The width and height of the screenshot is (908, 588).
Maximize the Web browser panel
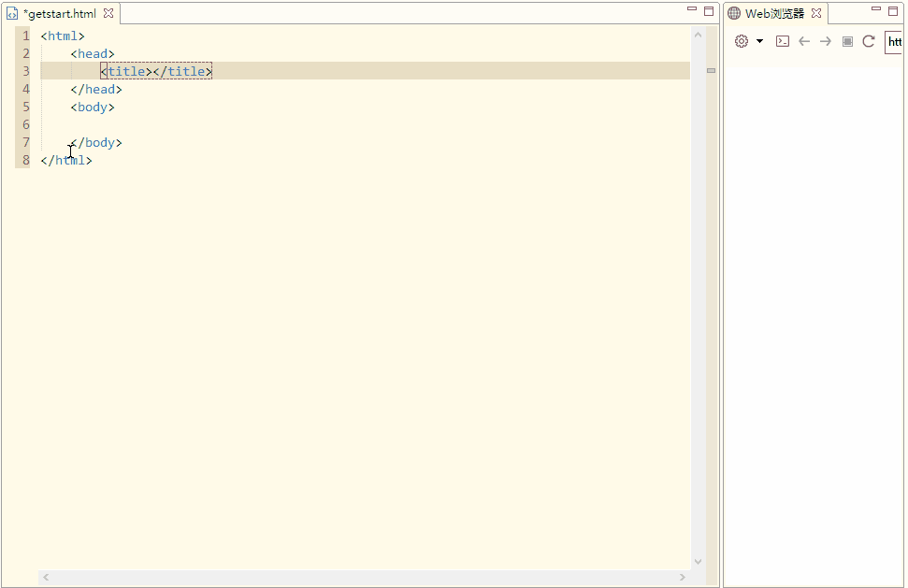tap(894, 11)
